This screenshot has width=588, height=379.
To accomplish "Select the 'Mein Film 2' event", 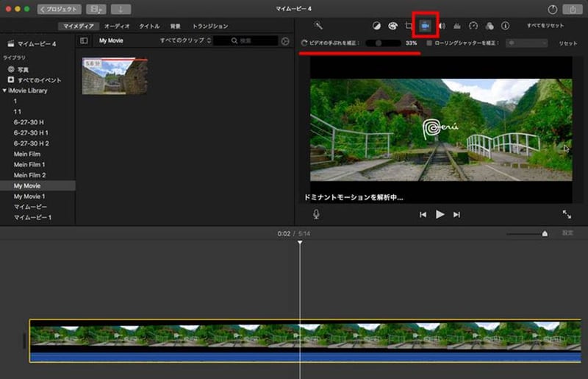I will pos(29,175).
